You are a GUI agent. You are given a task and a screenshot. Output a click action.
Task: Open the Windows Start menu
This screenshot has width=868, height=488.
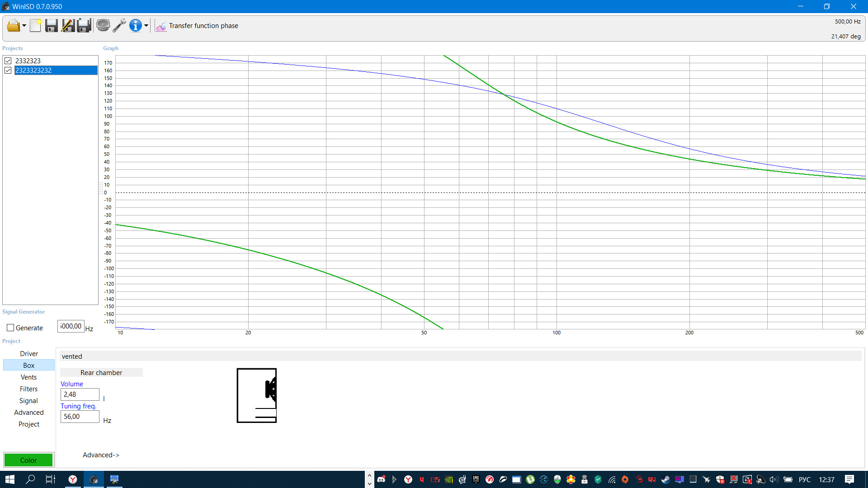click(x=10, y=479)
